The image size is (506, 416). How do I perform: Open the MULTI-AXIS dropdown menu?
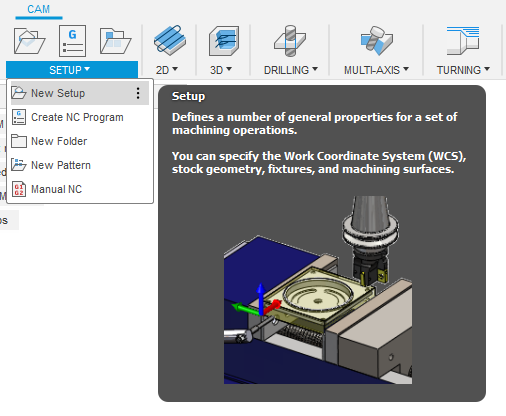pos(376,70)
